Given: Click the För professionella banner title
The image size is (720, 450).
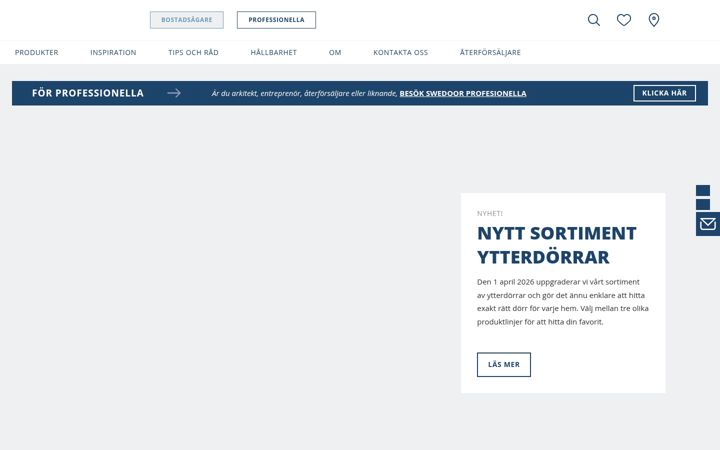Looking at the screenshot, I should click(x=88, y=93).
